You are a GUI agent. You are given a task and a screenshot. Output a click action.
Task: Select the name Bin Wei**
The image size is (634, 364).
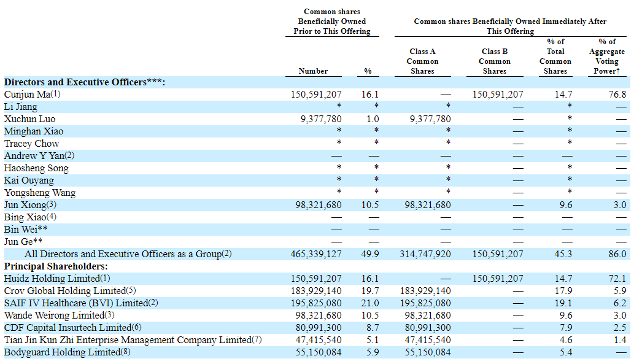[26, 230]
